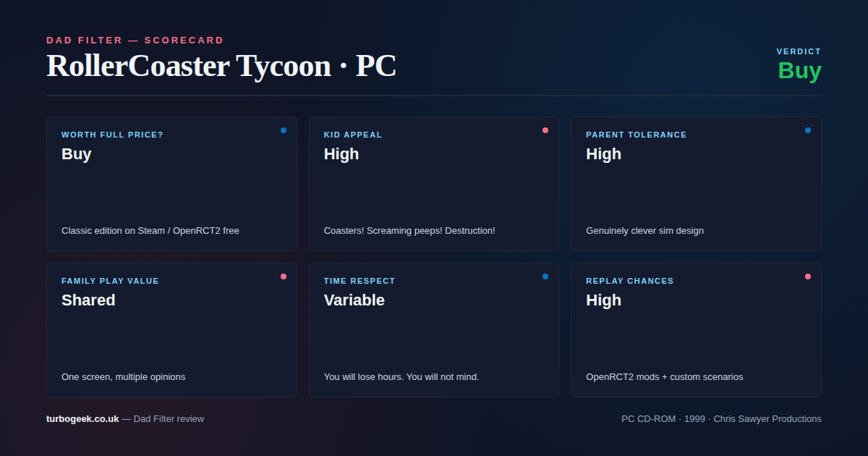Click the pink dot on Family Play Value card
Image resolution: width=868 pixels, height=456 pixels.
284,276
